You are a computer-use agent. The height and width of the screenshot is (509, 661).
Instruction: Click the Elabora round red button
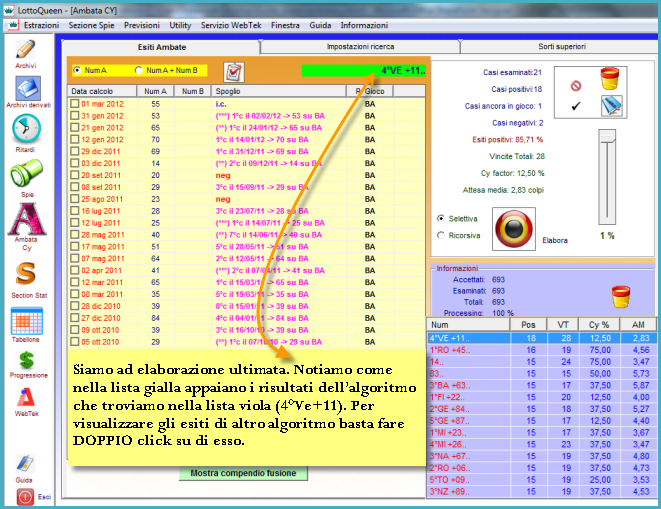coord(514,229)
